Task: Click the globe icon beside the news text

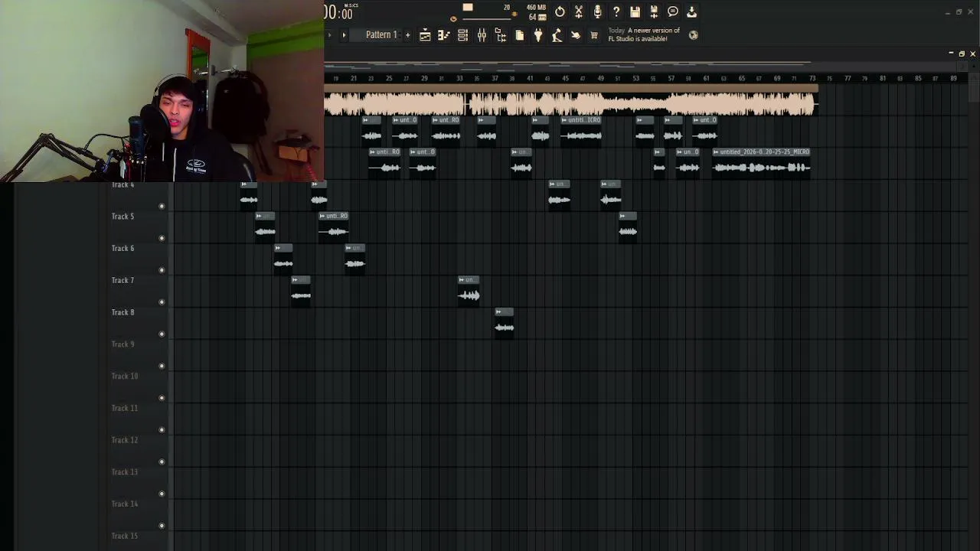Action: click(x=693, y=35)
